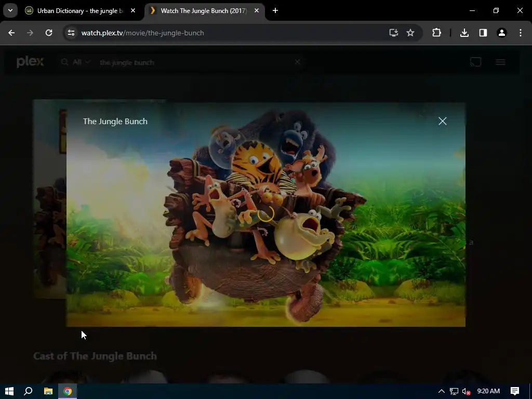This screenshot has height=399, width=532.
Task: Show hidden system tray icons
Action: point(442,391)
